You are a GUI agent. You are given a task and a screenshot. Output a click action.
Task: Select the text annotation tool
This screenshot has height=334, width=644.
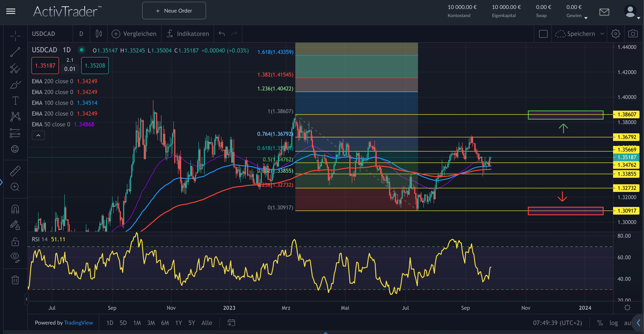tap(15, 101)
